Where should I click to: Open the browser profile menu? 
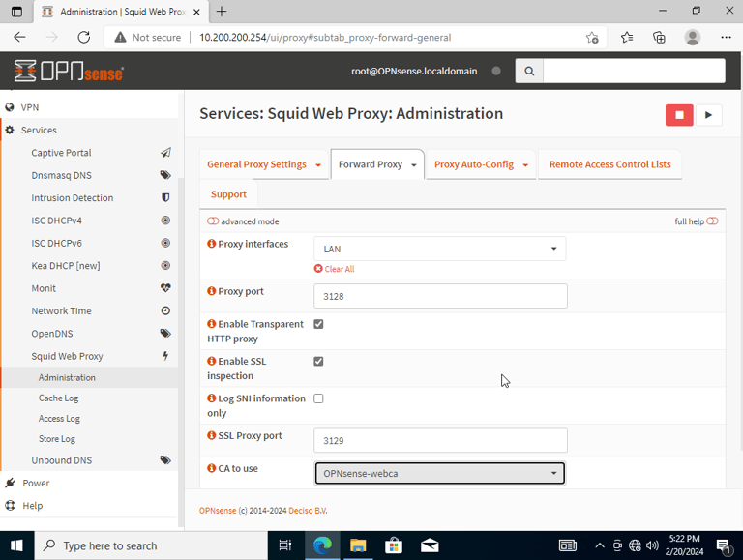coord(693,37)
